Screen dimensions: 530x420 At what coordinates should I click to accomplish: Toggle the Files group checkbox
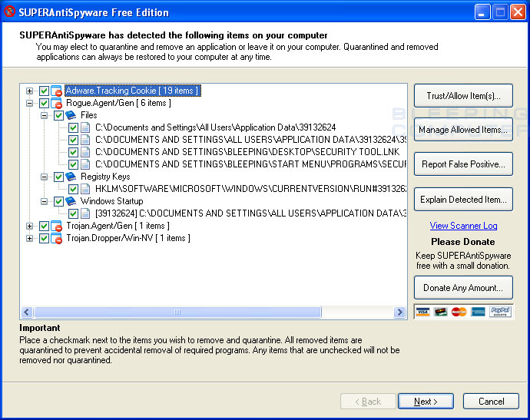pos(59,116)
